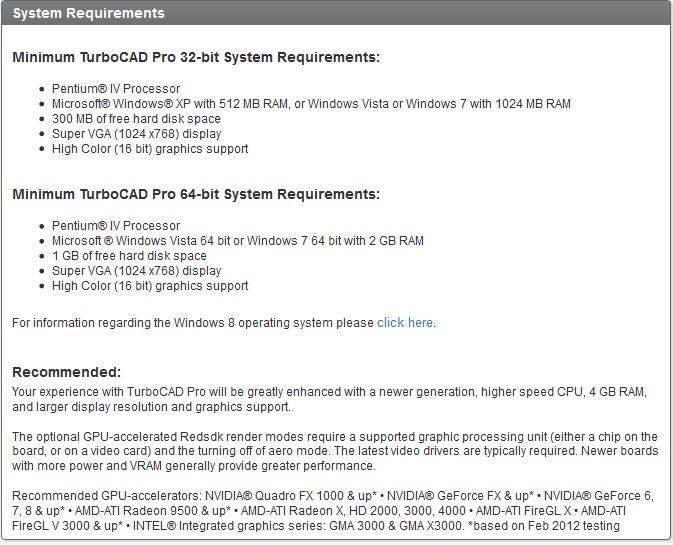Viewport: 673px width, 545px height.
Task: Click the Windows Vista 64 bit 2 GB RAM line
Action: (x=238, y=241)
